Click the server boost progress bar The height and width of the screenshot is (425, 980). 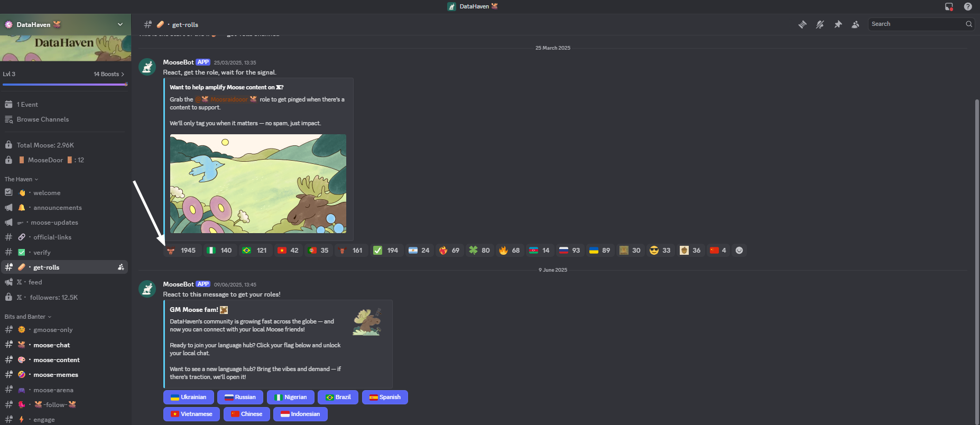click(x=64, y=84)
